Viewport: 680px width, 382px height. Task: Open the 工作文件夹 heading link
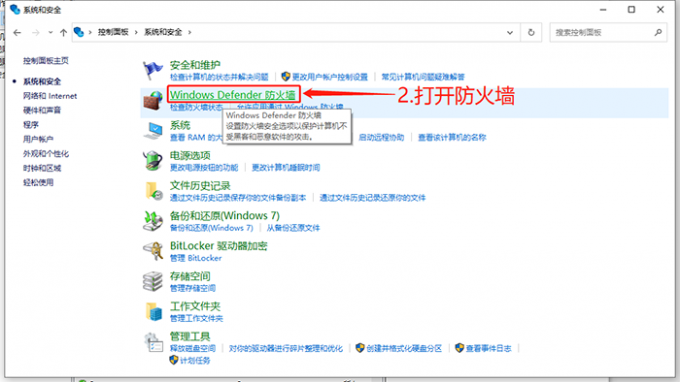tap(195, 306)
